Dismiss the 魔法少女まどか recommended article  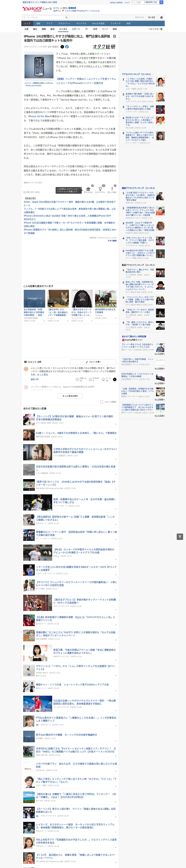(92, 321)
